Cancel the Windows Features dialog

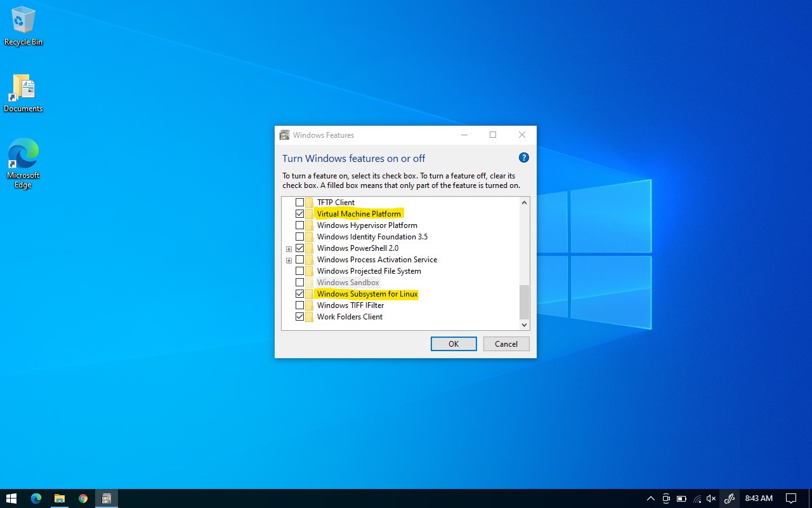(506, 344)
